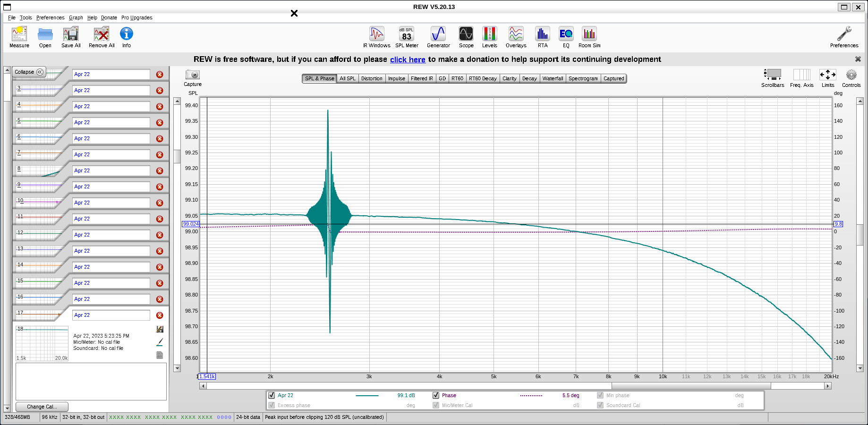The image size is (868, 425).
Task: Click the 96 kHz sample rate status
Action: point(50,417)
